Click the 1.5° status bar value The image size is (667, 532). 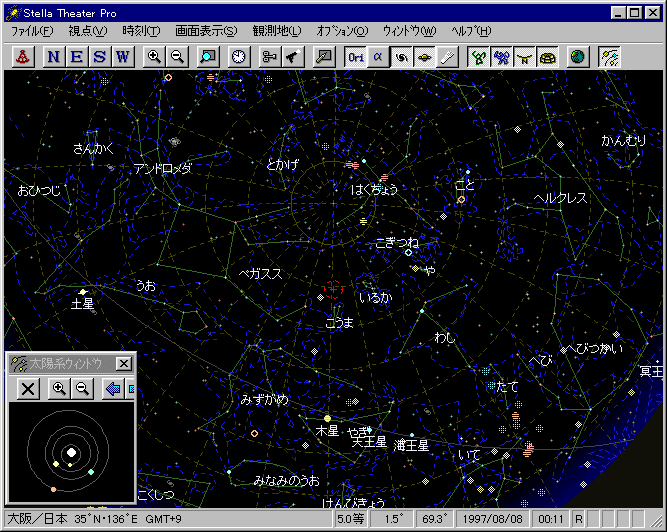[391, 519]
